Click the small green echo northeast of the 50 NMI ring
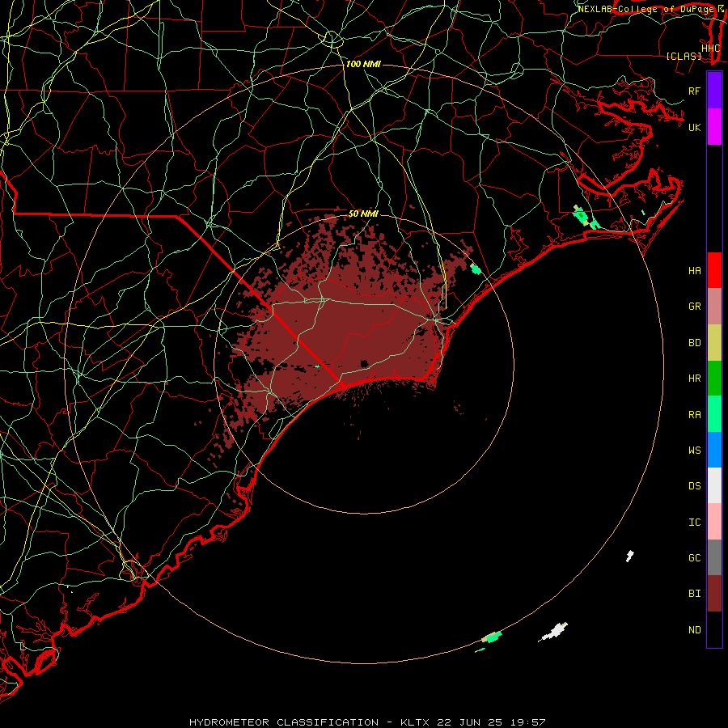Viewport: 728px width, 728px height. pos(476,269)
